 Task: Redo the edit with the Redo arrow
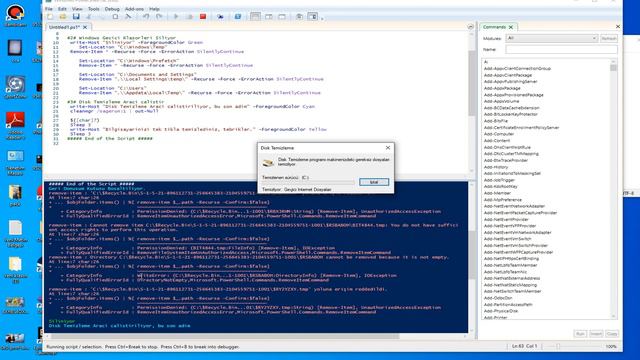click(x=159, y=17)
